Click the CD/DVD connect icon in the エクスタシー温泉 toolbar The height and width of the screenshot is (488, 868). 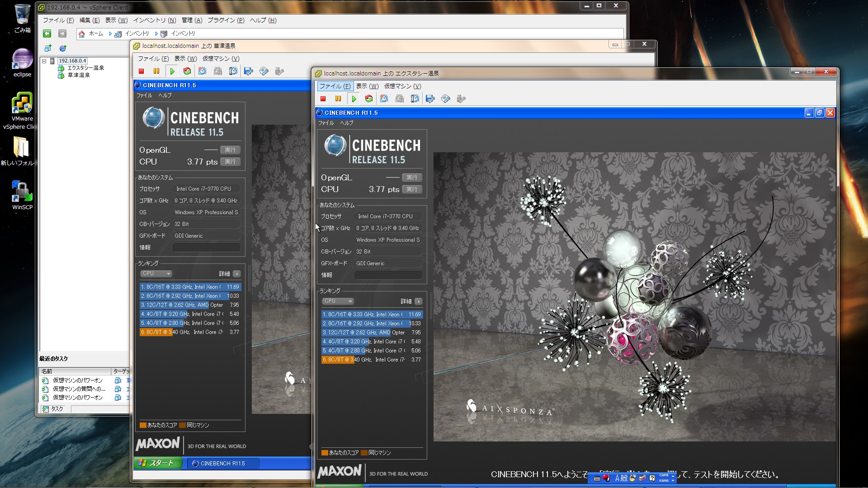click(x=446, y=99)
